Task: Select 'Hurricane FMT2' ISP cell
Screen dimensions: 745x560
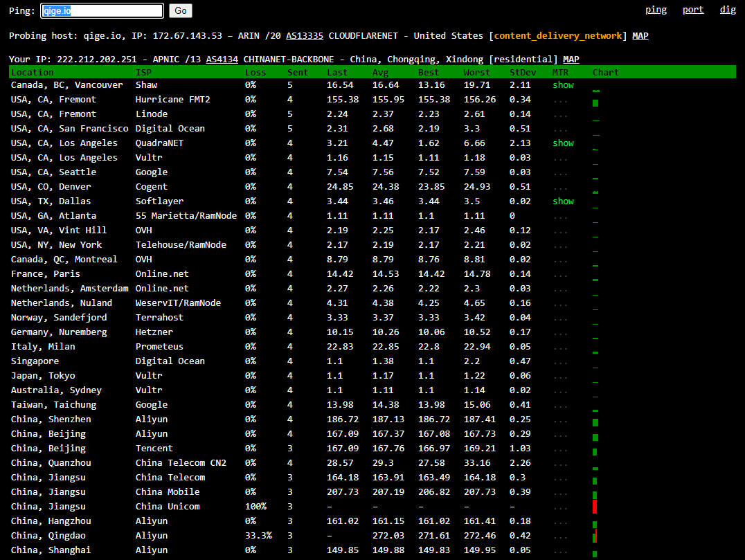Action: 172,100
